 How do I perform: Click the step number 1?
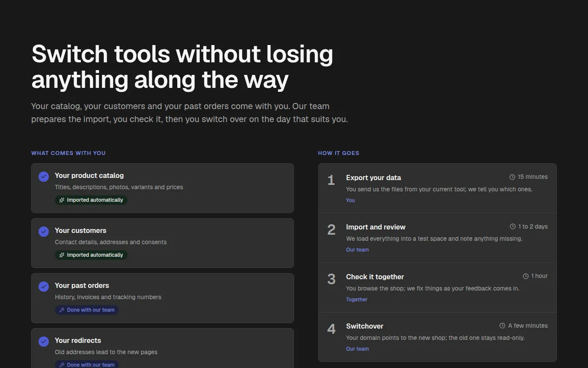331,180
